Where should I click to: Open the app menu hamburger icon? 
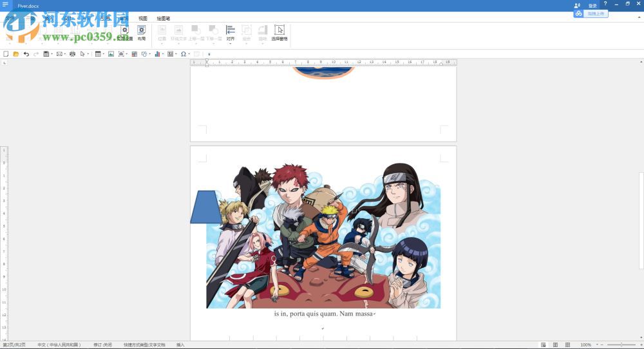pyautogui.click(x=5, y=4)
